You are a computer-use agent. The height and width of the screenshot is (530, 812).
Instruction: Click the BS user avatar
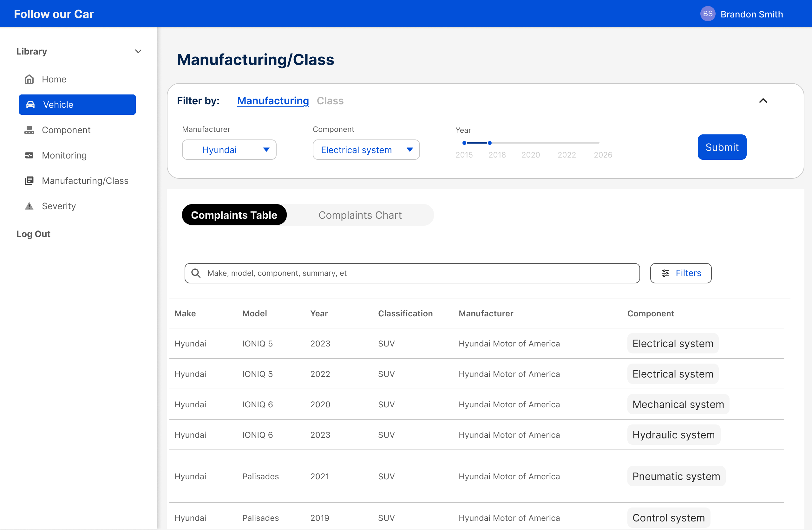[708, 14]
